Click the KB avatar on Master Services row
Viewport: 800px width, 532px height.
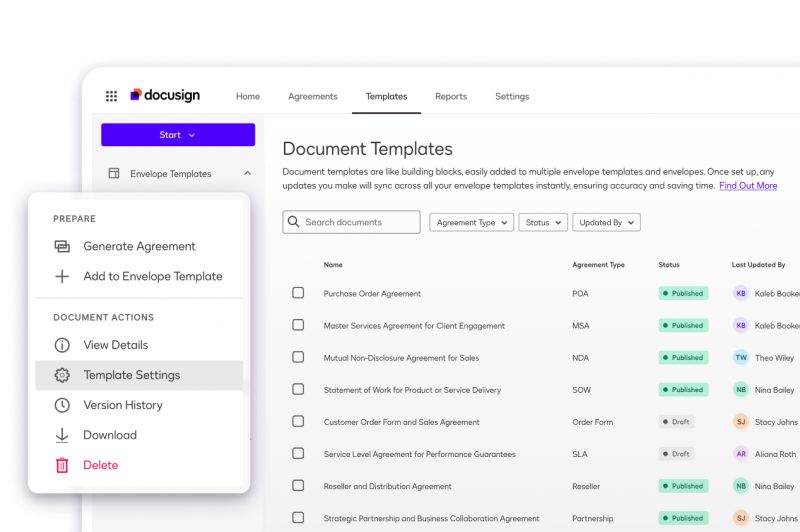pos(741,325)
